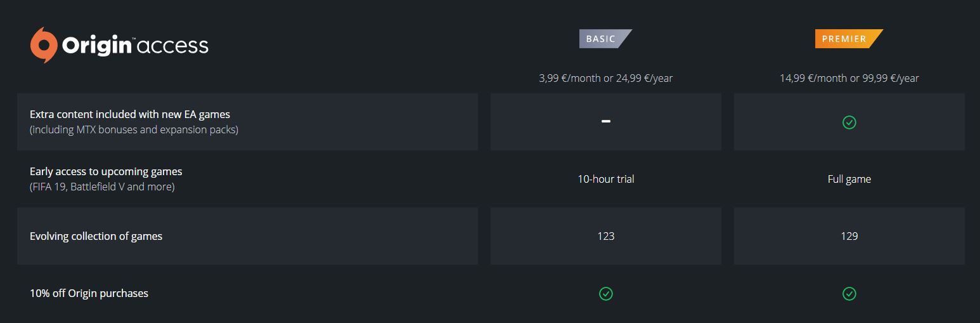Screen dimensions: 980x323
Task: Click the Premier games count 129
Action: (x=849, y=236)
